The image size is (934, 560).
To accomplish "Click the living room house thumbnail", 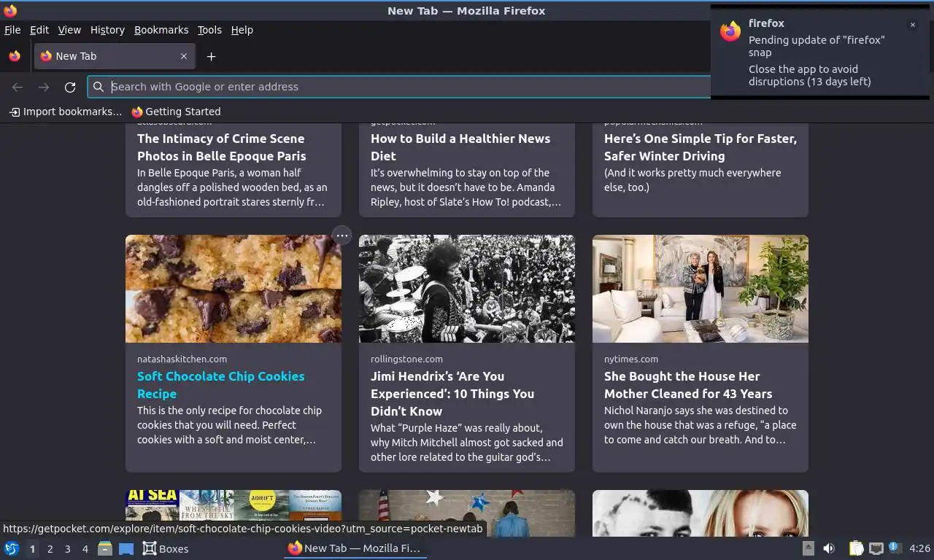I will coord(700,289).
